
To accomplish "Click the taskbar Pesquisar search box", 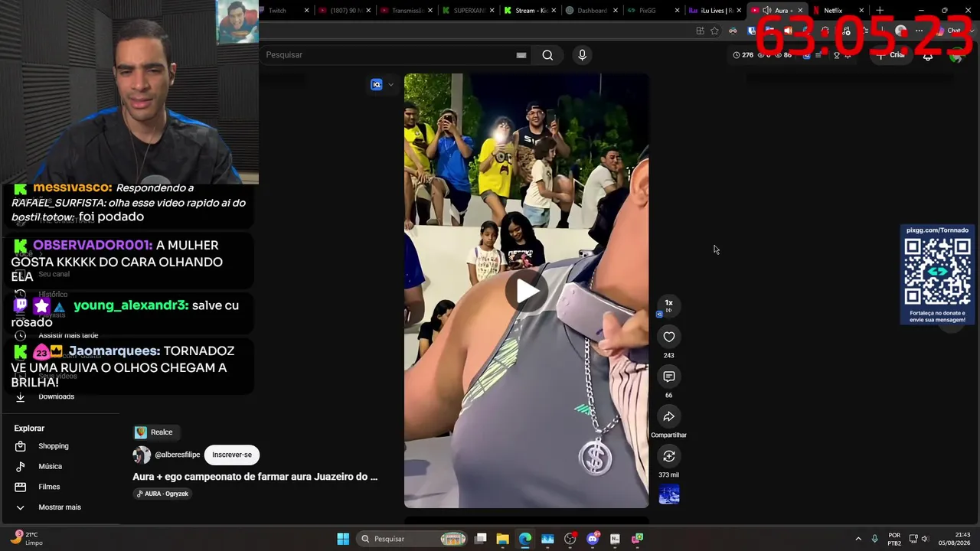I will (x=413, y=539).
